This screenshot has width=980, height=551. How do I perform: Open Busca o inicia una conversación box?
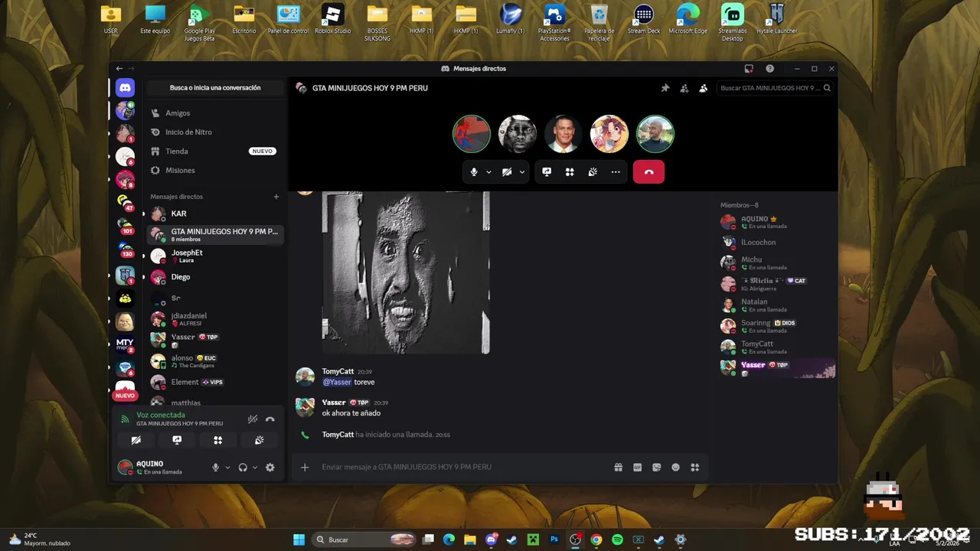tap(215, 88)
